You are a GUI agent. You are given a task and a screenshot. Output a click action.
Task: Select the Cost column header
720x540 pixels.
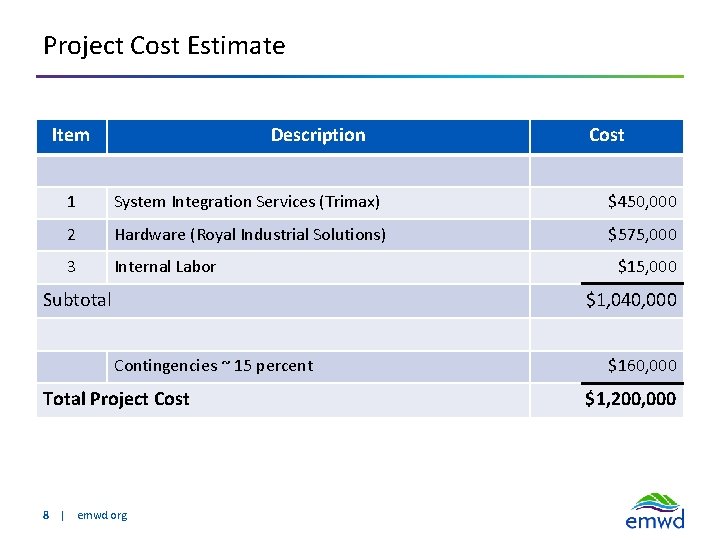(607, 136)
